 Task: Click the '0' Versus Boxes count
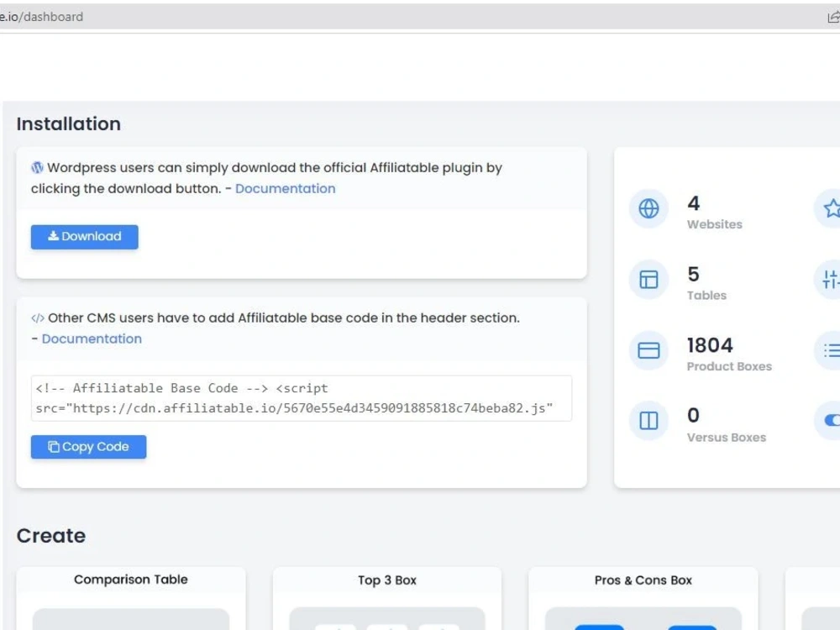tap(693, 415)
